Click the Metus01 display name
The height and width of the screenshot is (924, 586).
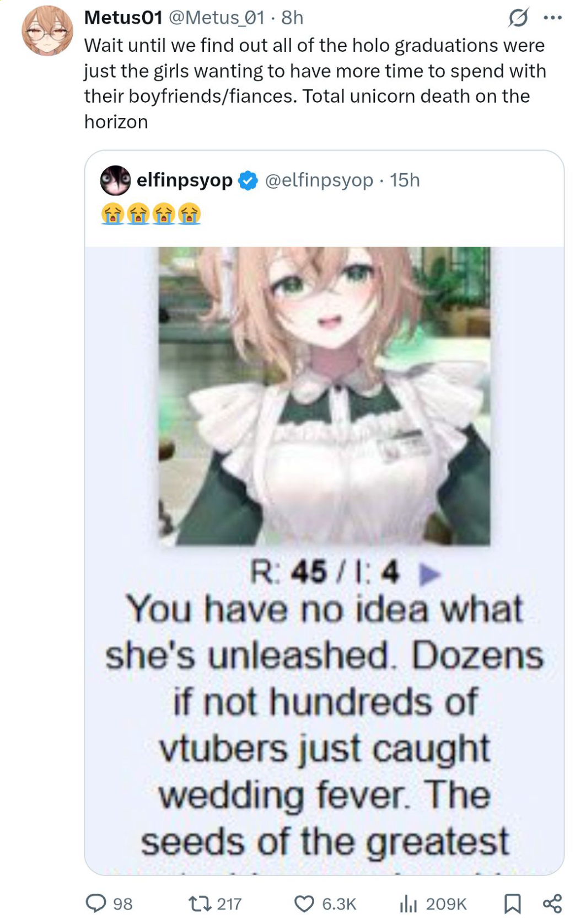tap(123, 18)
